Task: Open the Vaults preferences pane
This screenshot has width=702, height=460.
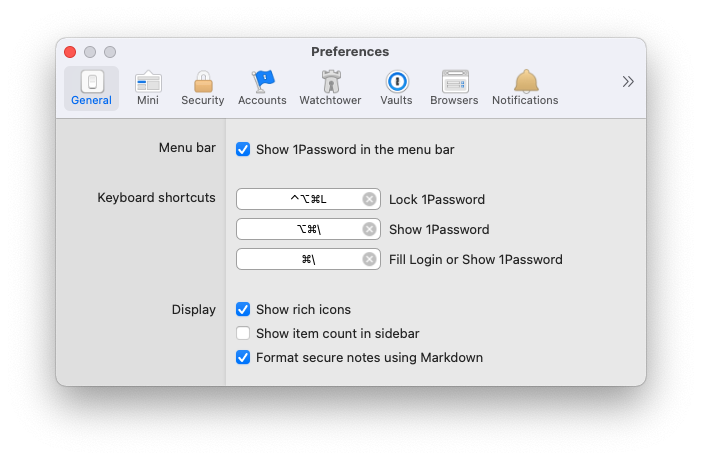Action: click(396, 88)
